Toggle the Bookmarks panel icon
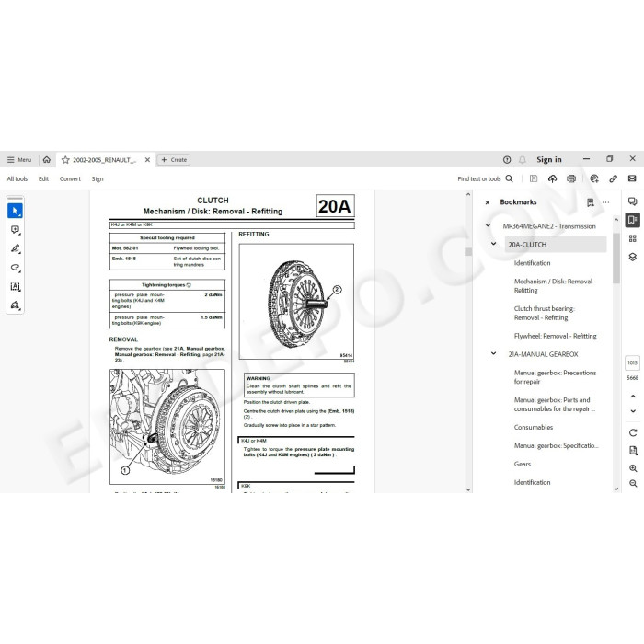The height and width of the screenshot is (644, 644). (633, 220)
